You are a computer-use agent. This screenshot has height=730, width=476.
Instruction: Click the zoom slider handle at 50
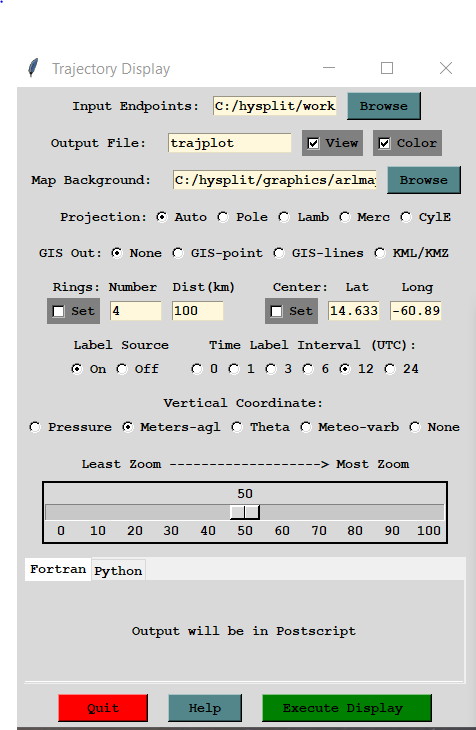click(x=245, y=512)
